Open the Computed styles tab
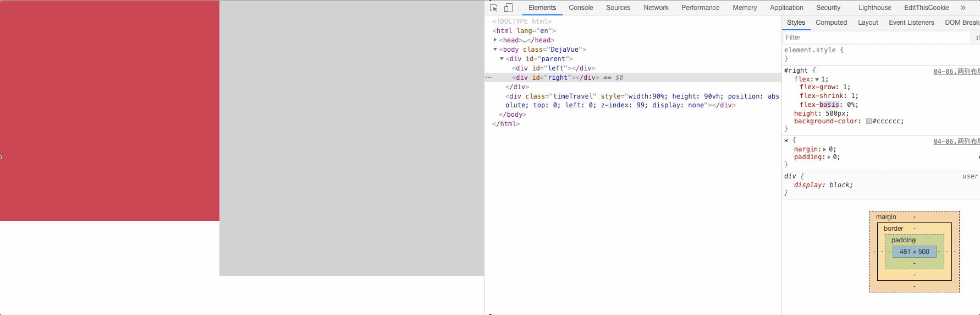This screenshot has width=980, height=315. pos(831,23)
